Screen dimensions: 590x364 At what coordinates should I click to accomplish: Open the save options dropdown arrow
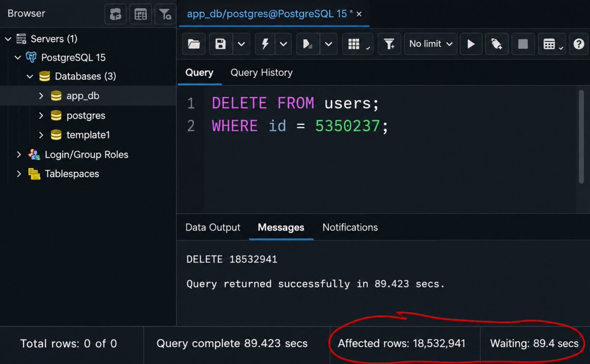(x=241, y=44)
